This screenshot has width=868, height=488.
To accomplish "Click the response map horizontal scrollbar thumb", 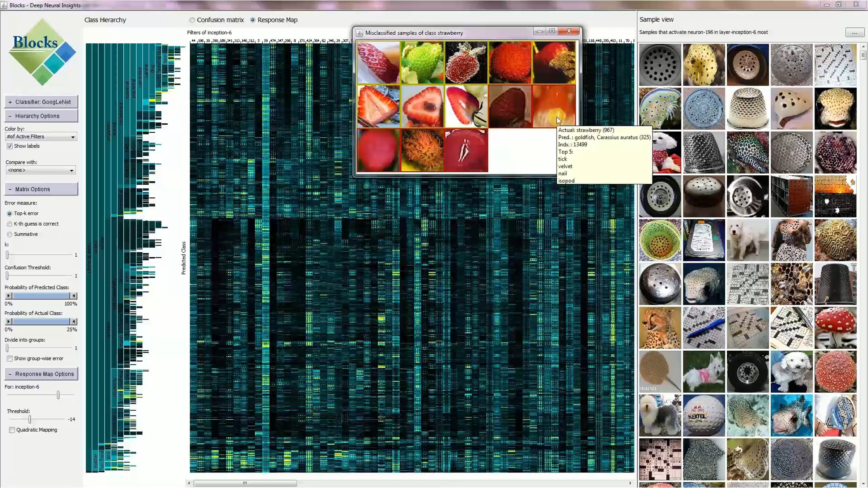I will click(x=245, y=483).
